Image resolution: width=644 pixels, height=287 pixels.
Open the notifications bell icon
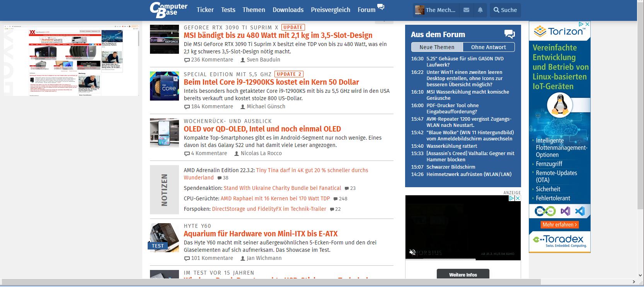[480, 10]
